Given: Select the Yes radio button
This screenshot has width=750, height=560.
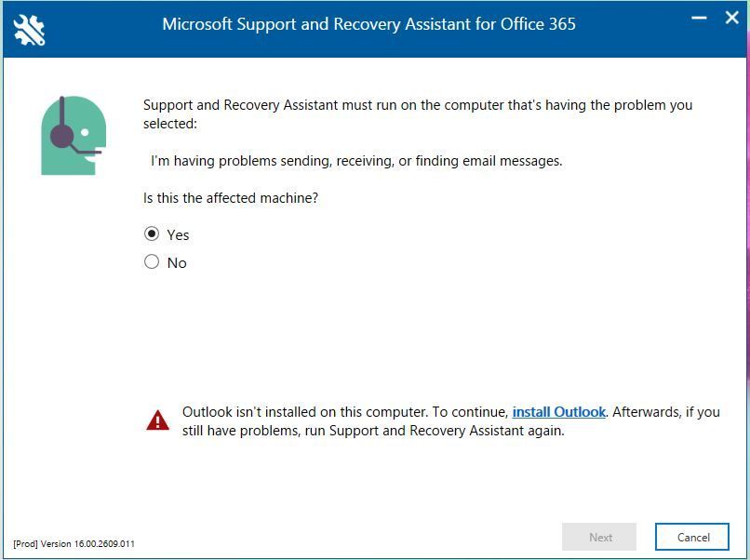Looking at the screenshot, I should pos(152,233).
